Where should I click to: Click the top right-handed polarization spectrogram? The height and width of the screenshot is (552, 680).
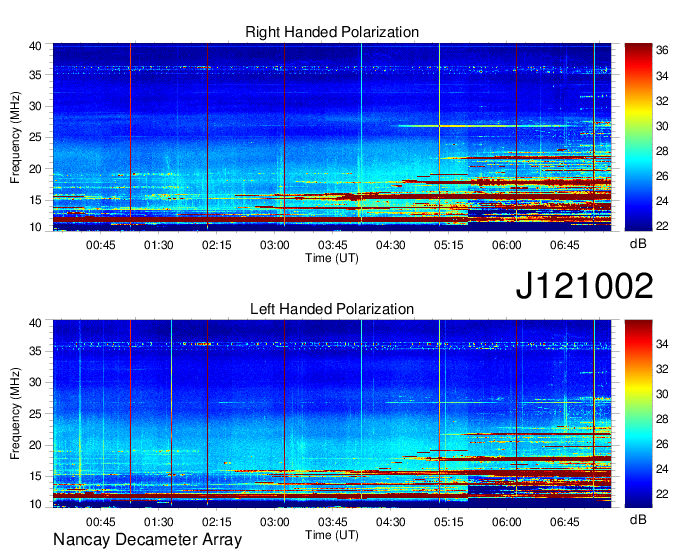(332, 137)
